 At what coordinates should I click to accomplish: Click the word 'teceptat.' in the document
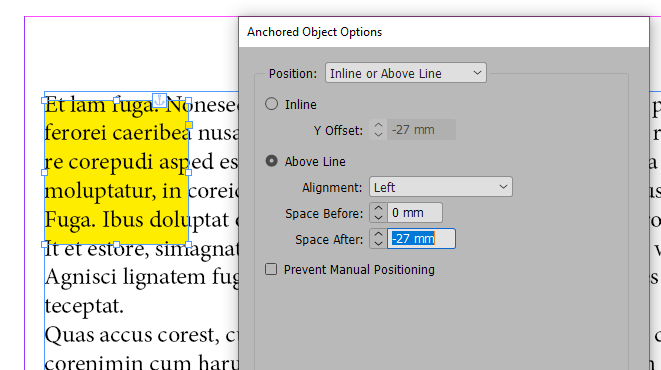click(x=84, y=306)
